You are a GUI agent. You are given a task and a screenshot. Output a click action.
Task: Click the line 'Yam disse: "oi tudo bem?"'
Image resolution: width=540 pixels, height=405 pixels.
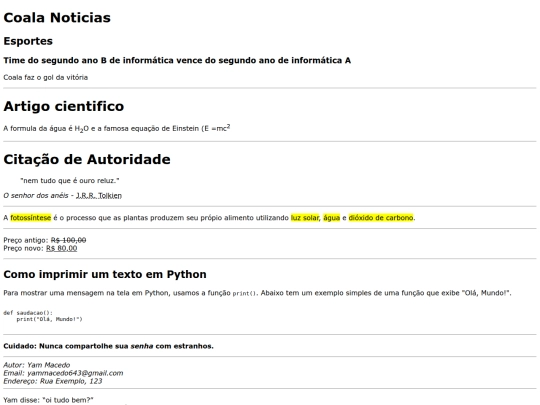click(49, 400)
